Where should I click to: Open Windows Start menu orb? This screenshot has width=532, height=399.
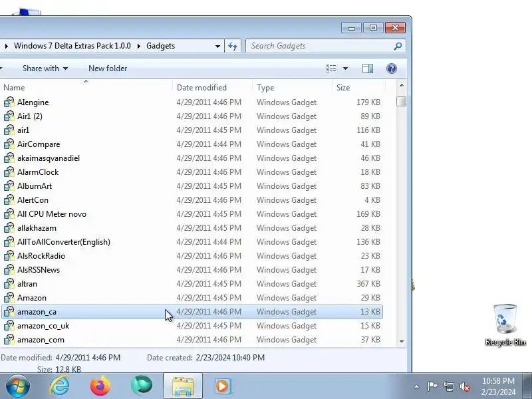(18, 386)
